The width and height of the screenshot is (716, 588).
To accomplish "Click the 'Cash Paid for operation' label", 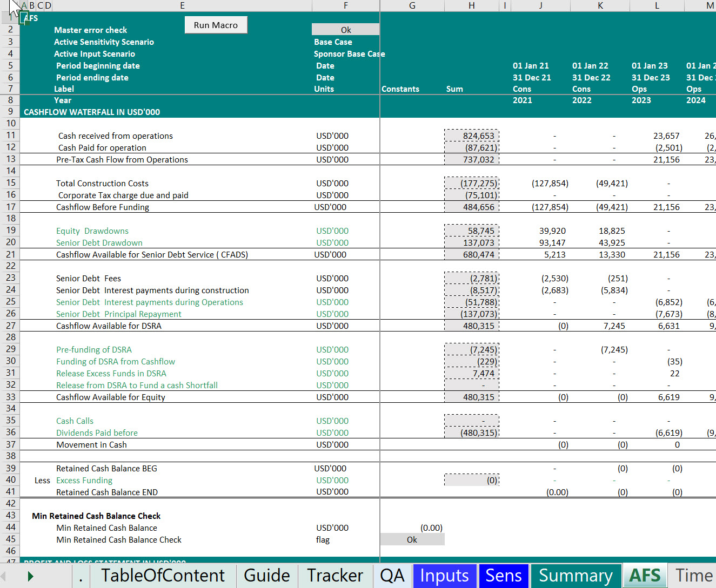I will tap(102, 147).
